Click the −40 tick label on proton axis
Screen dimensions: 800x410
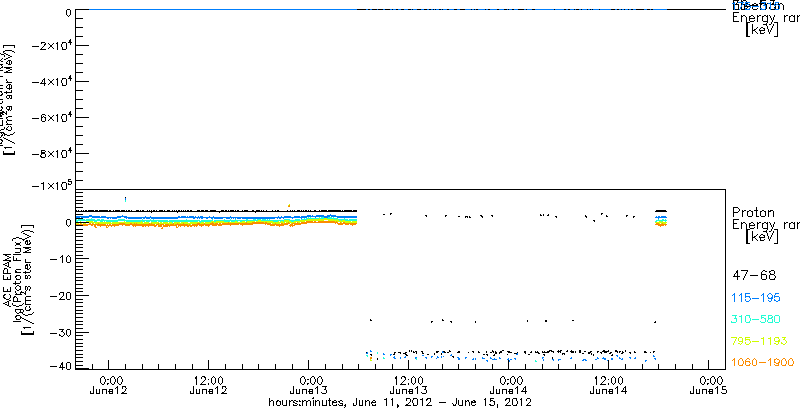pos(60,365)
